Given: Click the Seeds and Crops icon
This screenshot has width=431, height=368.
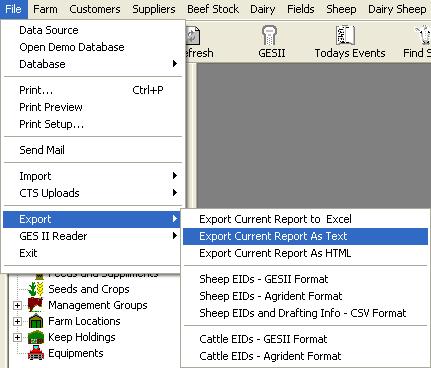Looking at the screenshot, I should 36,289.
